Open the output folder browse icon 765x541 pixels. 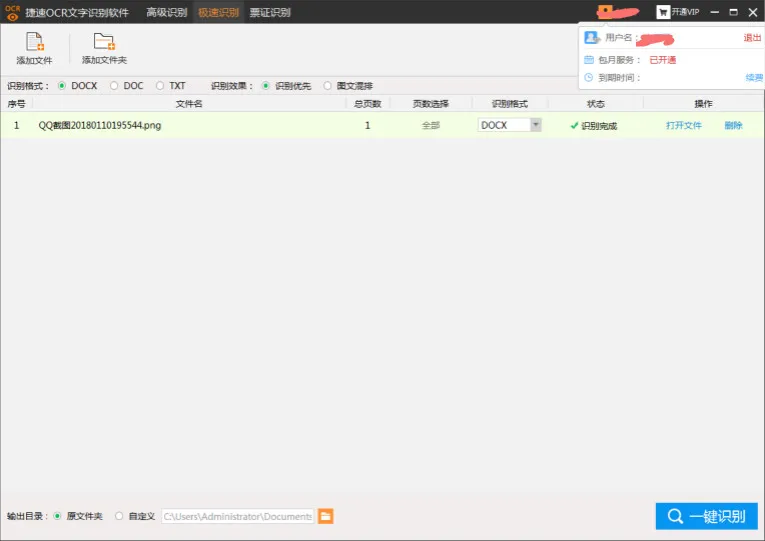click(325, 516)
